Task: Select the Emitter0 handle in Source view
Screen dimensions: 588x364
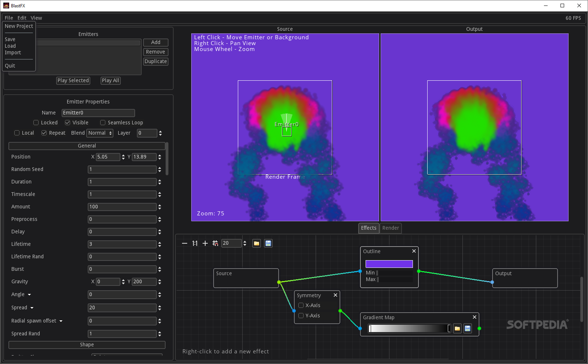Action: tap(287, 131)
